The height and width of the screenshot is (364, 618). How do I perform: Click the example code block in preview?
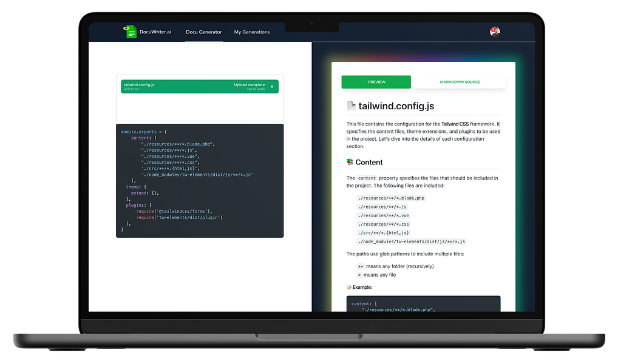pyautogui.click(x=423, y=304)
